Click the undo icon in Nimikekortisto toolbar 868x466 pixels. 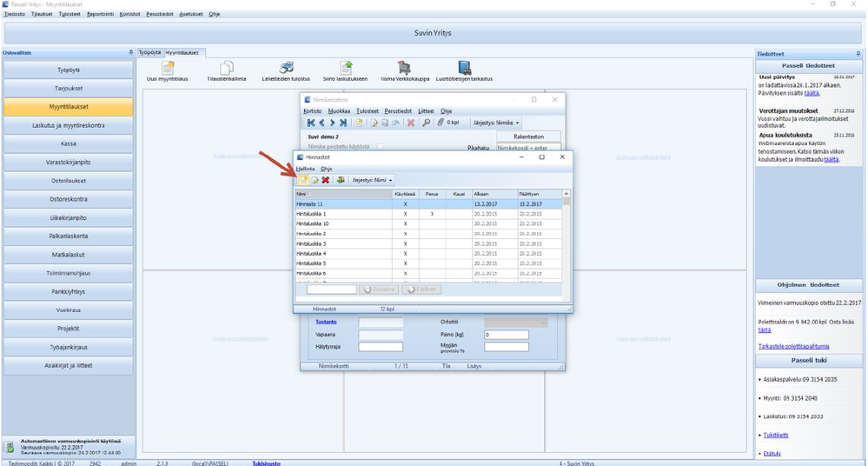pos(395,123)
